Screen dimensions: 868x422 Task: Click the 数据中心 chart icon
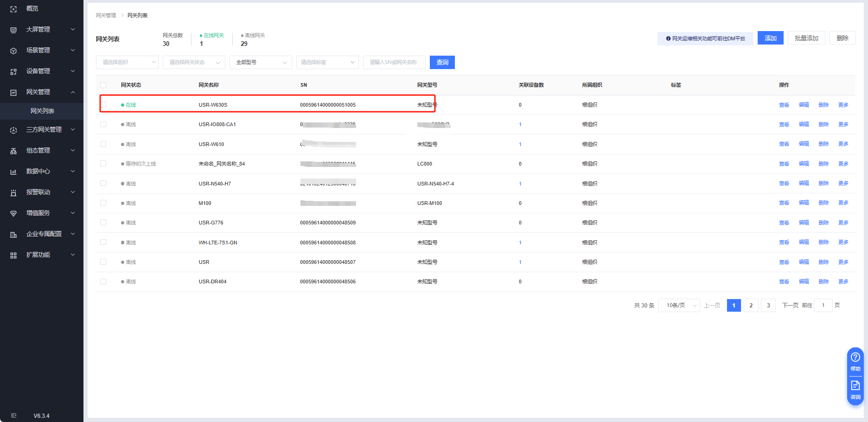point(13,172)
